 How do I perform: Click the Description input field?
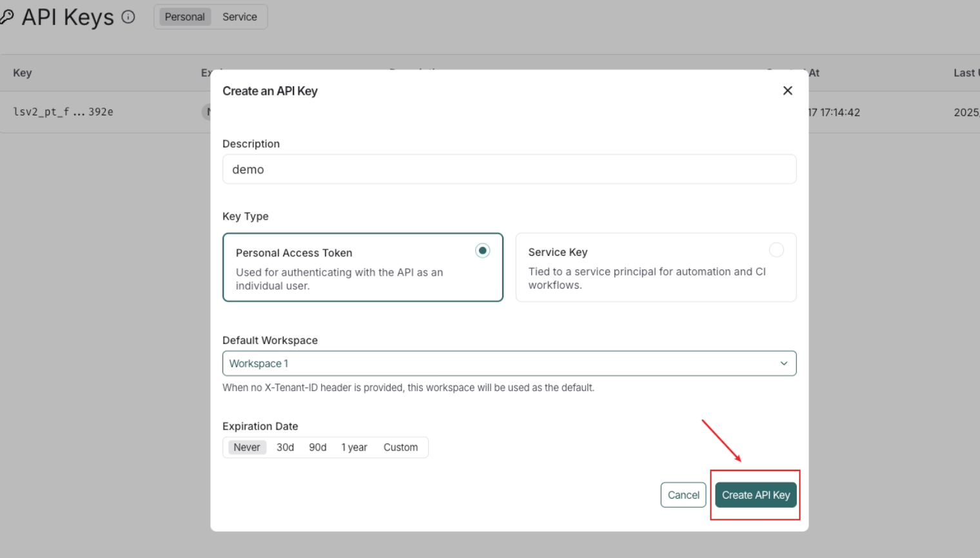point(509,169)
